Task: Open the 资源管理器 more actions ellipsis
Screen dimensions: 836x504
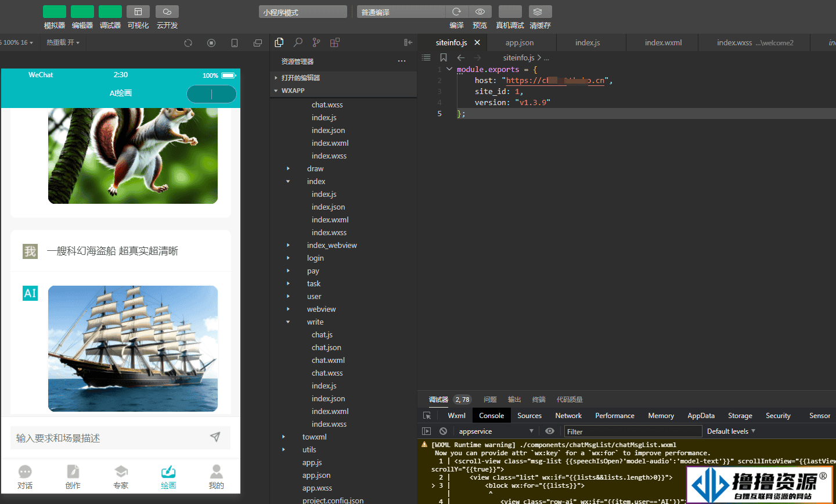Action: point(402,61)
